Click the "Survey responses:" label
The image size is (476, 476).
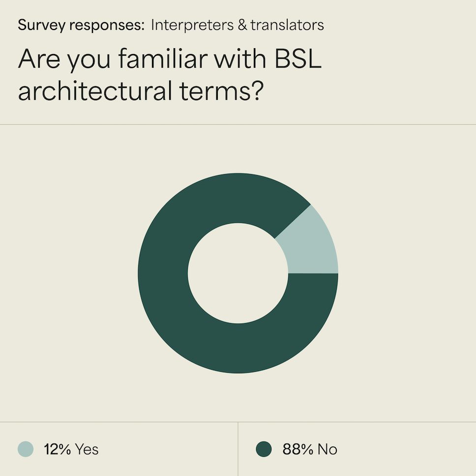pos(81,25)
